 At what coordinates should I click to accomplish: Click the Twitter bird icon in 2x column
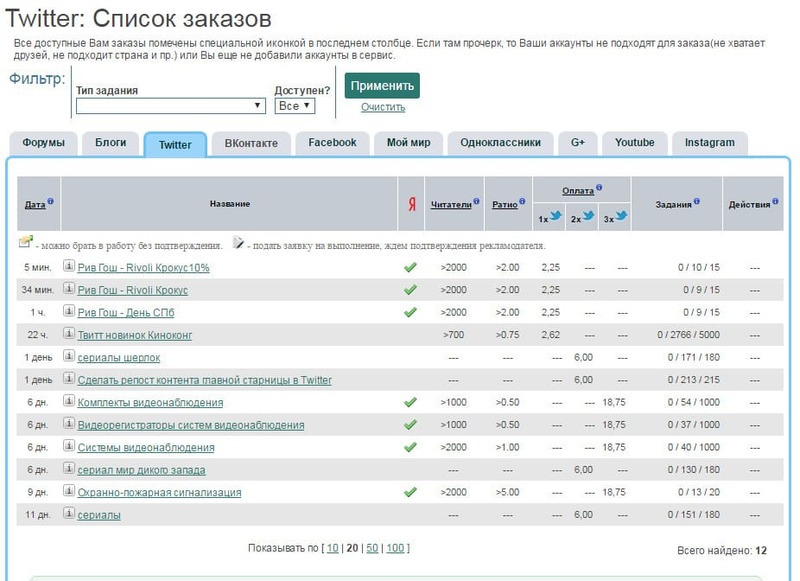pos(589,216)
